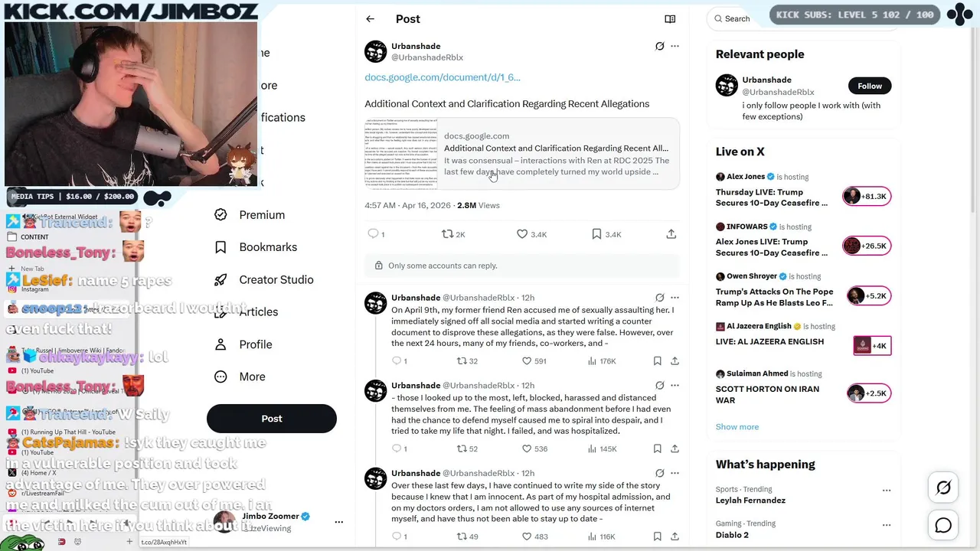Open reader view book icon
980x551 pixels.
(x=670, y=19)
